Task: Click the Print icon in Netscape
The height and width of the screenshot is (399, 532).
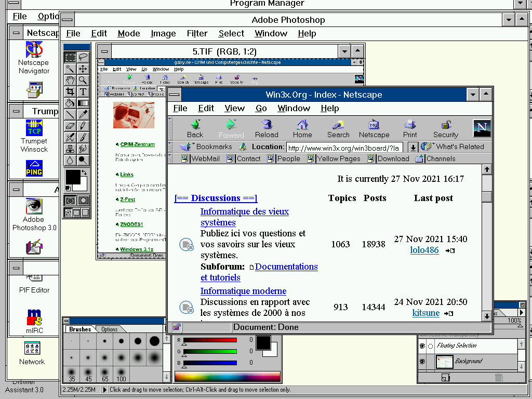Action: click(410, 129)
